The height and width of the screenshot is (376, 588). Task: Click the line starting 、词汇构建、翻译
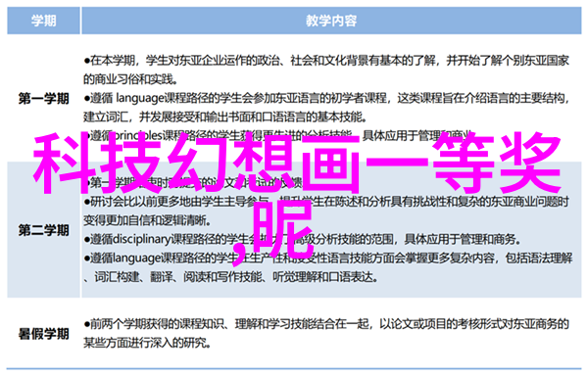coord(230,277)
